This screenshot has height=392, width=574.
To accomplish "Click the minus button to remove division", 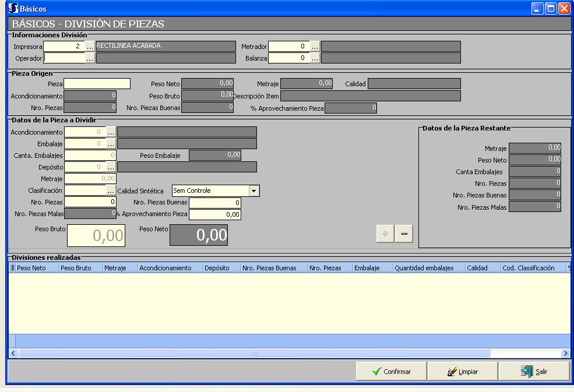I will click(404, 234).
